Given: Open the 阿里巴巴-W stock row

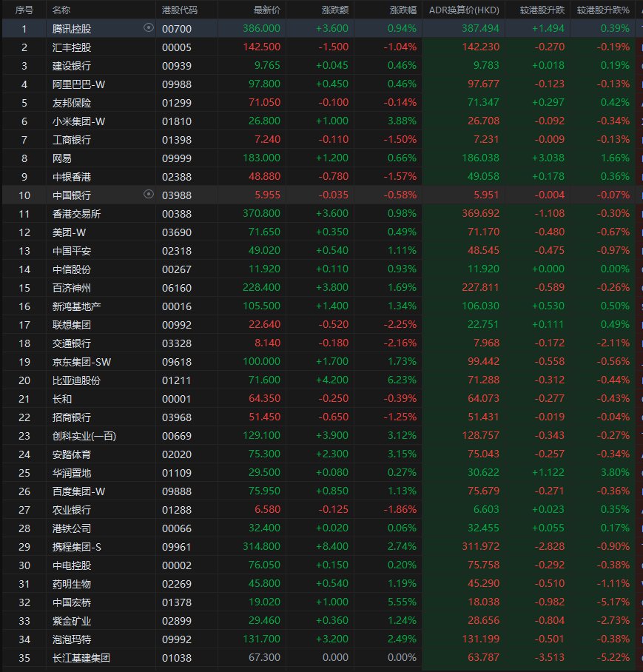Looking at the screenshot, I should point(321,84).
